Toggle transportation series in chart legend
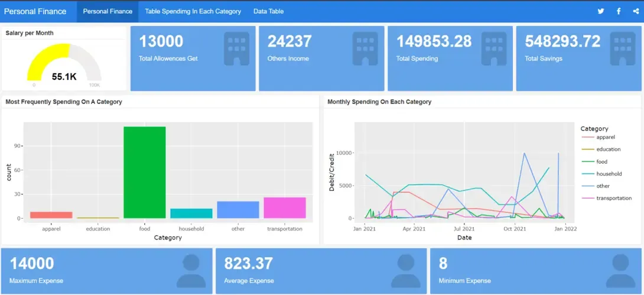Image resolution: width=644 pixels, height=295 pixels. (607, 198)
